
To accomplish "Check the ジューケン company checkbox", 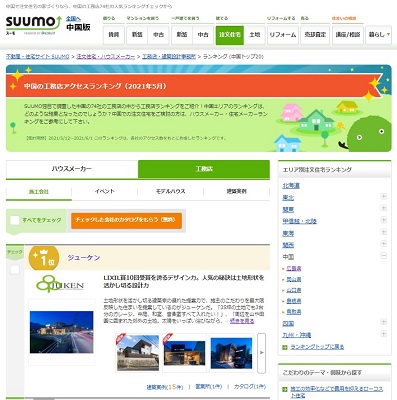I will 15,270.
